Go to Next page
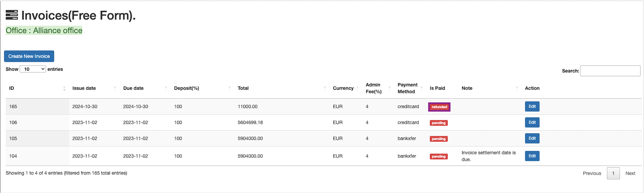The height and width of the screenshot is (193, 644). point(630,173)
